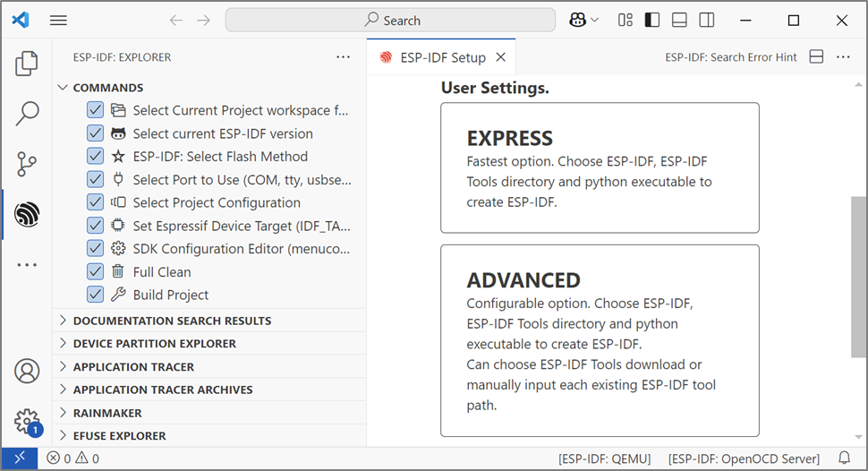Click the wrench icon for Build Project

118,295
